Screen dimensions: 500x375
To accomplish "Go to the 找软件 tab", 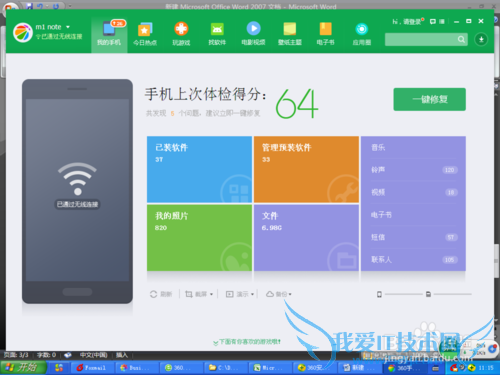I will (x=217, y=34).
